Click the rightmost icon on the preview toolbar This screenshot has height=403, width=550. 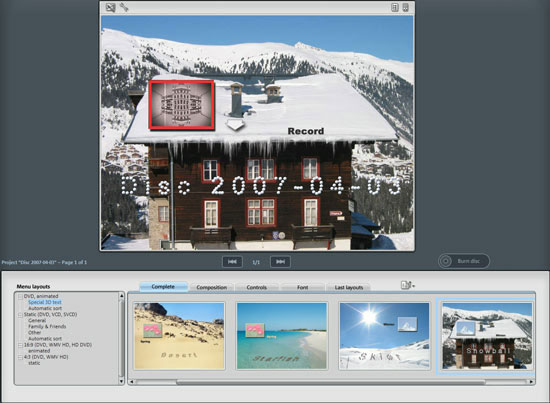[x=405, y=7]
